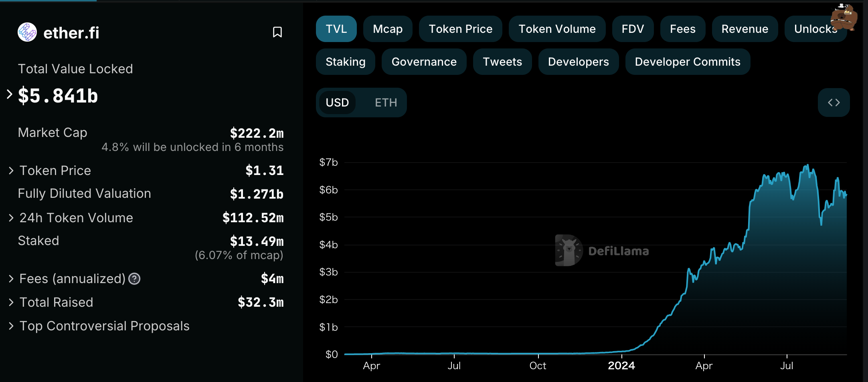The width and height of the screenshot is (868, 382).
Task: Click the $4m annualized fees value
Action: point(272,279)
